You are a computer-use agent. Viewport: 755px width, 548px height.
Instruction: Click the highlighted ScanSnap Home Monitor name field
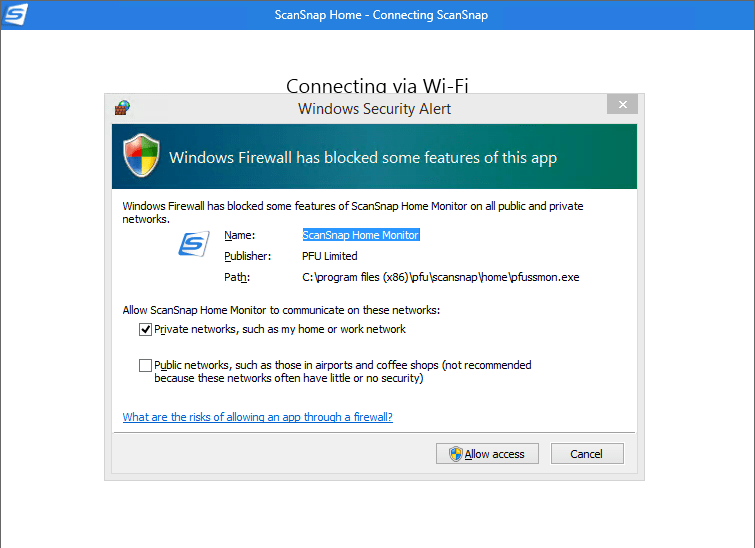point(361,235)
